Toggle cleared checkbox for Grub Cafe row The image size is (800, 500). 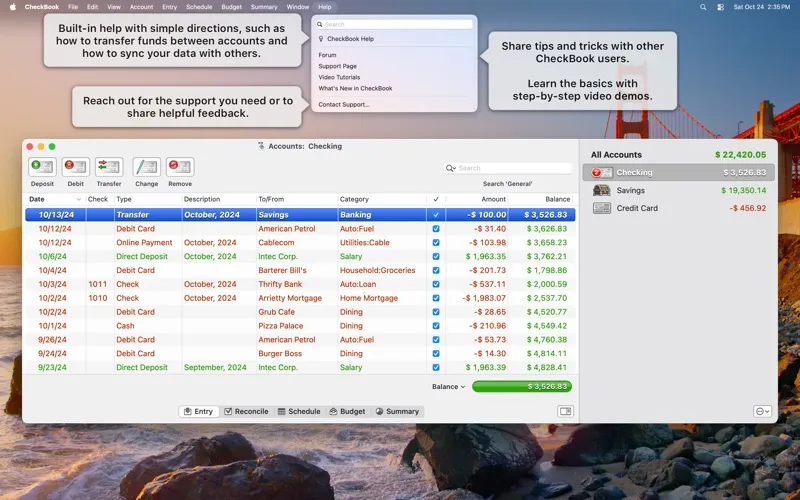436,312
